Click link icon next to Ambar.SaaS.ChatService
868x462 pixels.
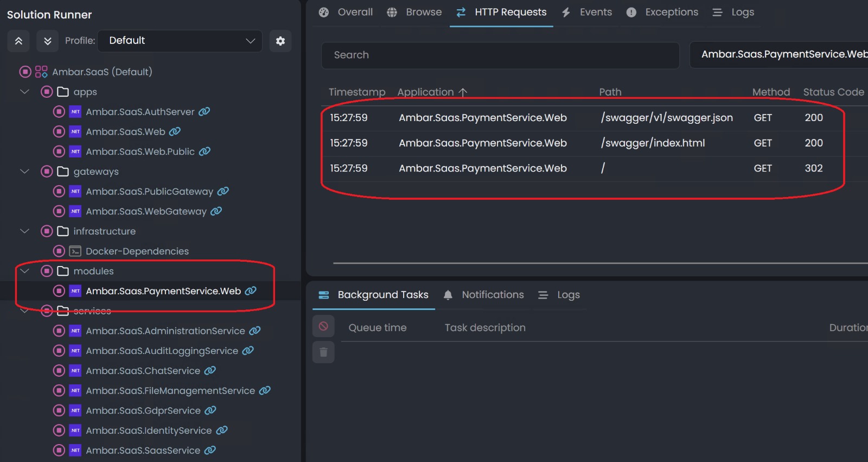coord(210,370)
